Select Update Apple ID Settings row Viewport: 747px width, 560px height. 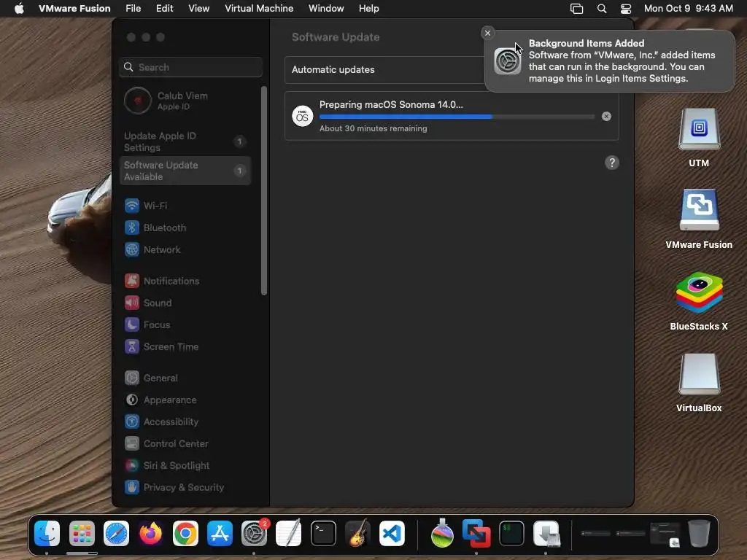pos(185,141)
